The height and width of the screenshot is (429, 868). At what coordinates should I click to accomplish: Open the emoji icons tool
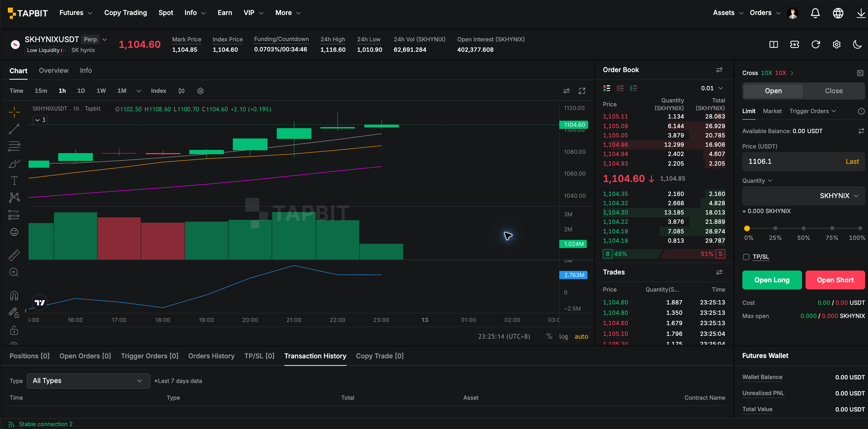(14, 232)
